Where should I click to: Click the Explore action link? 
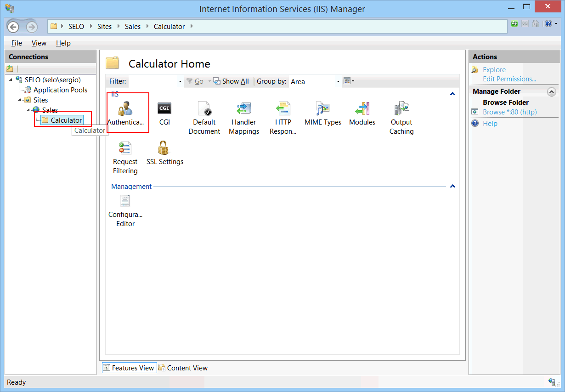click(494, 70)
